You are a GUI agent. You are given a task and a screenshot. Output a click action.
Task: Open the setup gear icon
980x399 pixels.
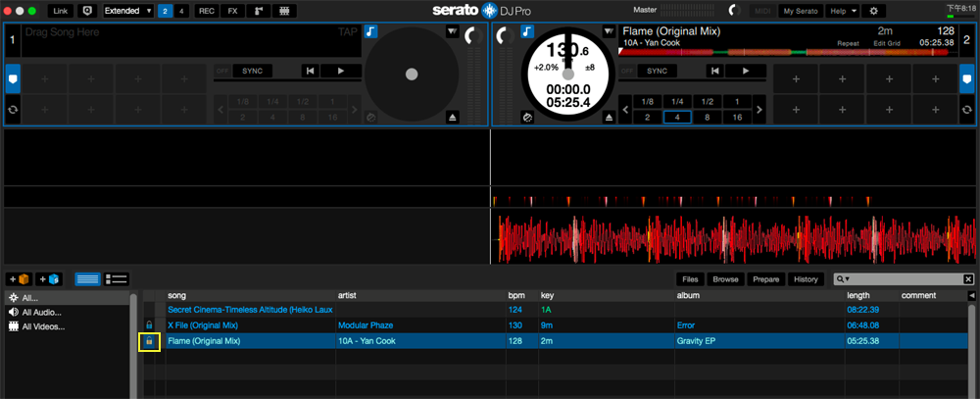(874, 11)
